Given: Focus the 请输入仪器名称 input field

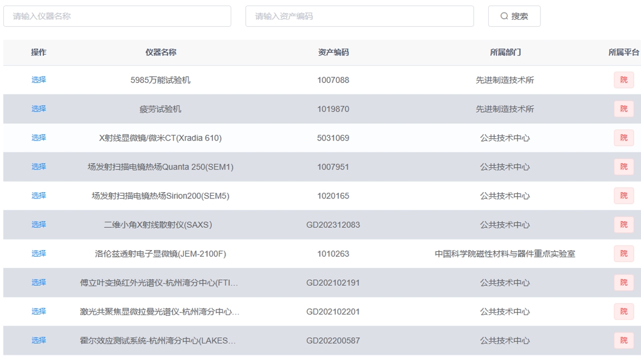Looking at the screenshot, I should [x=117, y=16].
